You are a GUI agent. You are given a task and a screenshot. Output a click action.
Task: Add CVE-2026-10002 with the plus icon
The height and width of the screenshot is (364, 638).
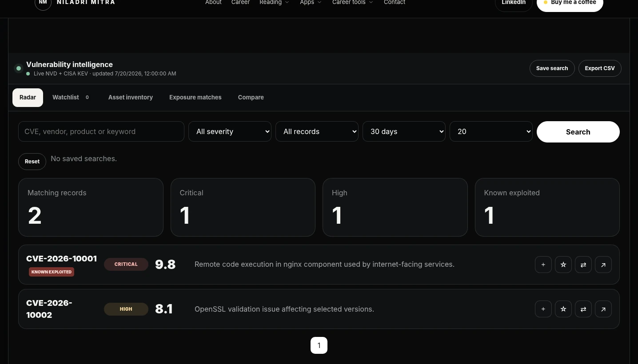click(543, 309)
